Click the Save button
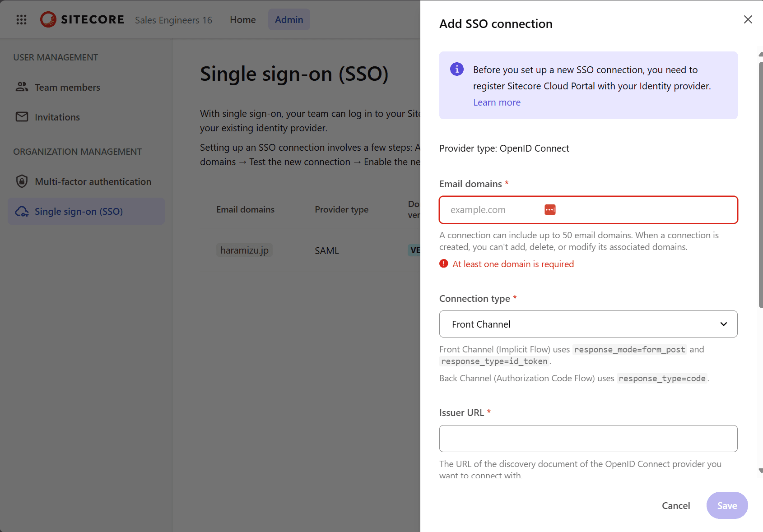This screenshot has height=532, width=763. [726, 505]
